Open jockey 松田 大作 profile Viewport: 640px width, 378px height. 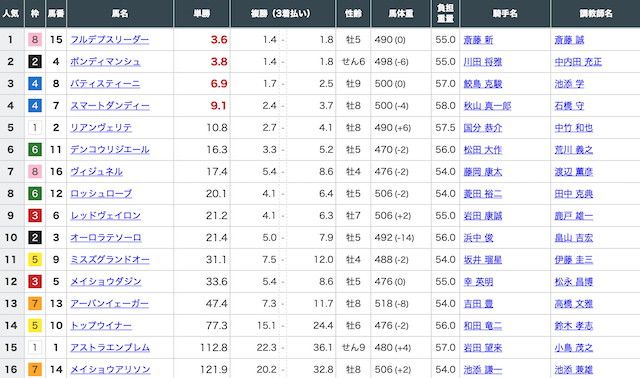point(482,150)
